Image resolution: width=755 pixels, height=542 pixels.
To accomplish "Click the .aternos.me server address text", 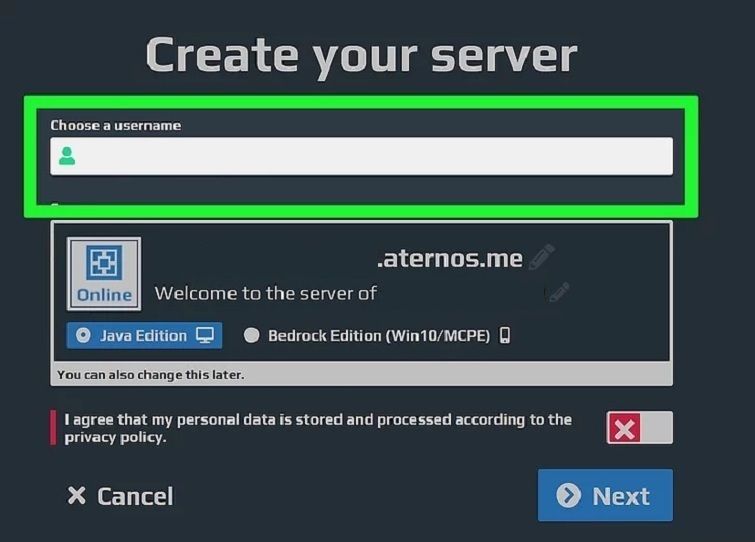I will [x=449, y=259].
